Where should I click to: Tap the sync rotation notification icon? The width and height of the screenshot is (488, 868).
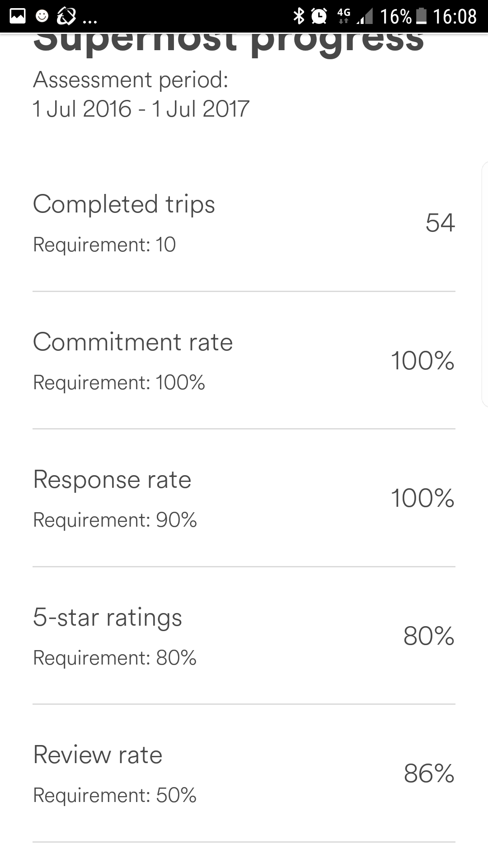click(x=66, y=16)
